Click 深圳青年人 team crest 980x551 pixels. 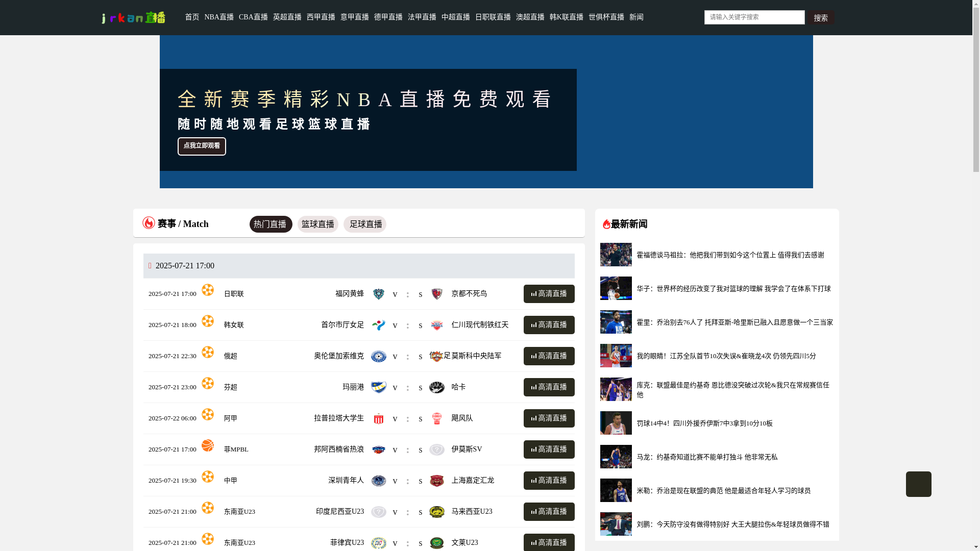pyautogui.click(x=379, y=481)
